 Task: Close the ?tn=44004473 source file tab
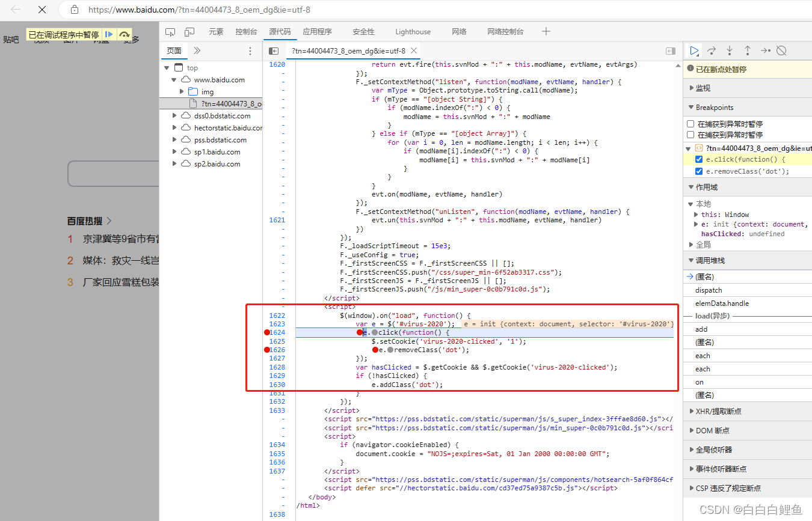(413, 51)
